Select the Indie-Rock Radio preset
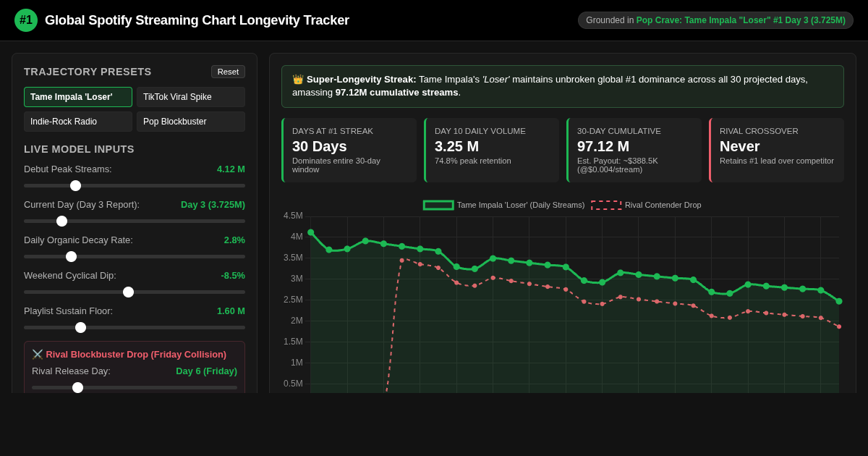Screen dimensions: 868x456 [x=78, y=122]
